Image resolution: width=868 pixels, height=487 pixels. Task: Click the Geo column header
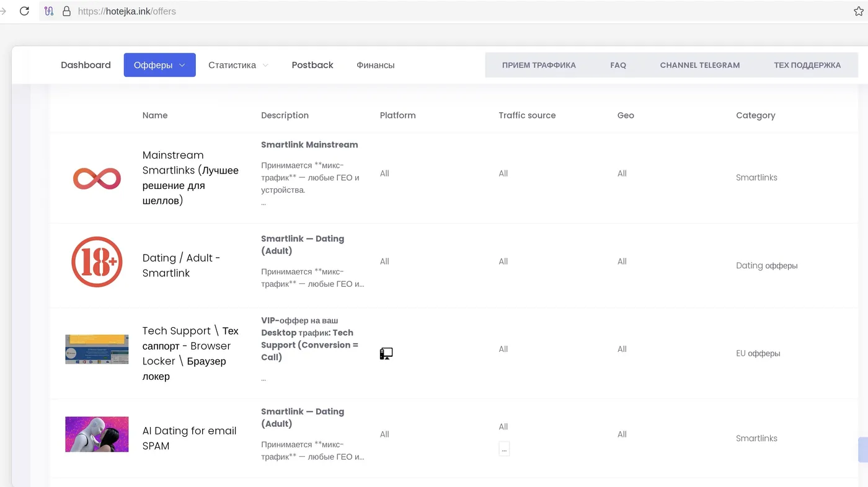point(626,115)
